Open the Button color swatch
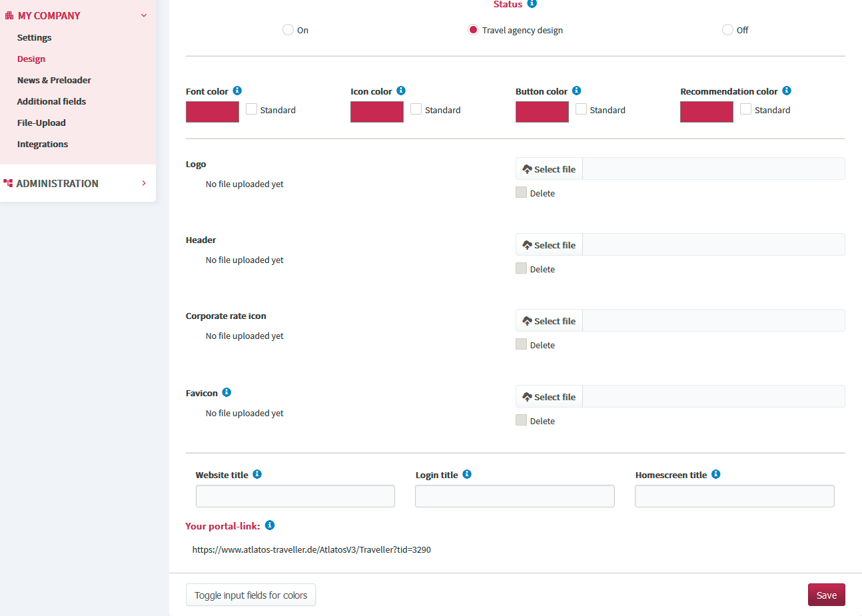Screen dimensions: 862x616 click(542, 112)
